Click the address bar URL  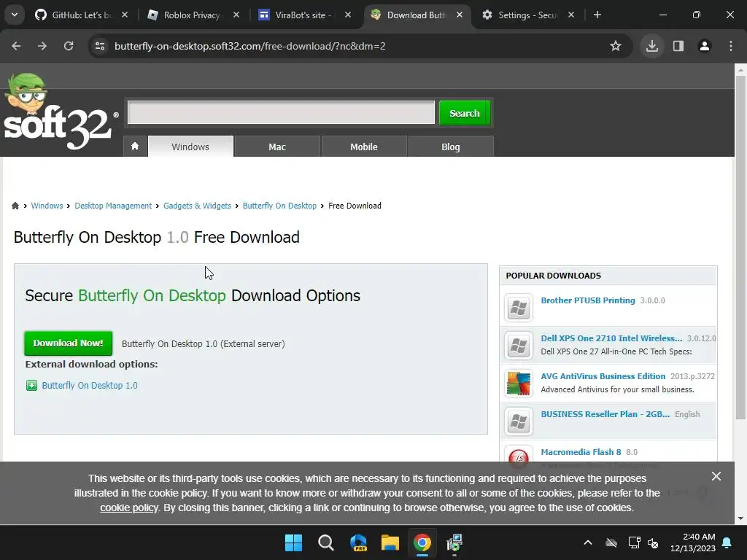pyautogui.click(x=249, y=46)
